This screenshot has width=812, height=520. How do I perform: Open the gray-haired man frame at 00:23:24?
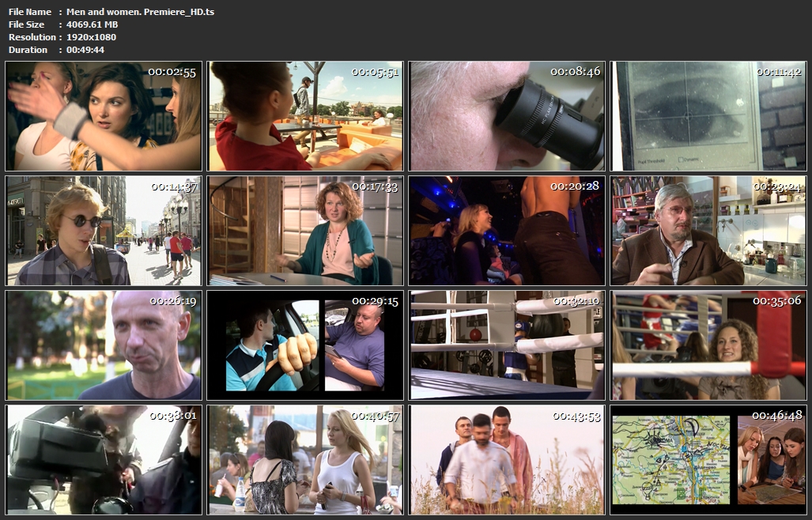(x=708, y=231)
